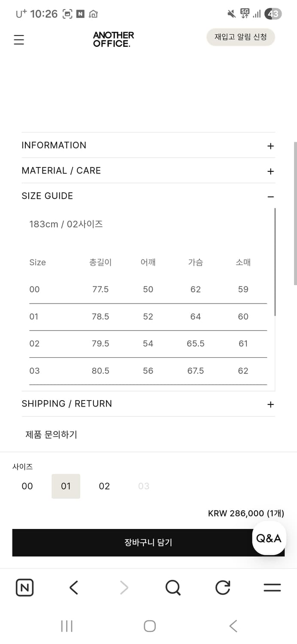The image size is (297, 644).
Task: Select the 02 size option
Action: (104, 486)
